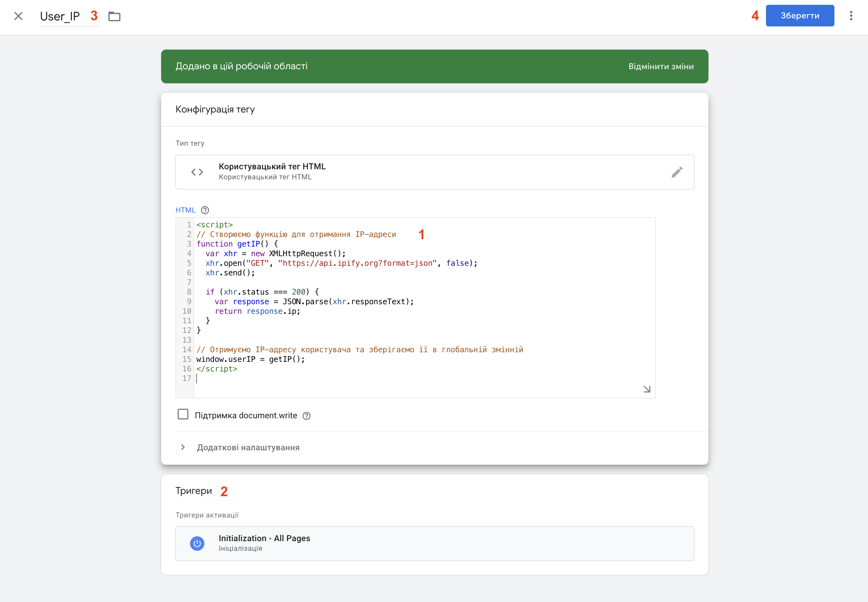The width and height of the screenshot is (868, 602).
Task: Click the folder icon beside User_IP
Action: 114,16
